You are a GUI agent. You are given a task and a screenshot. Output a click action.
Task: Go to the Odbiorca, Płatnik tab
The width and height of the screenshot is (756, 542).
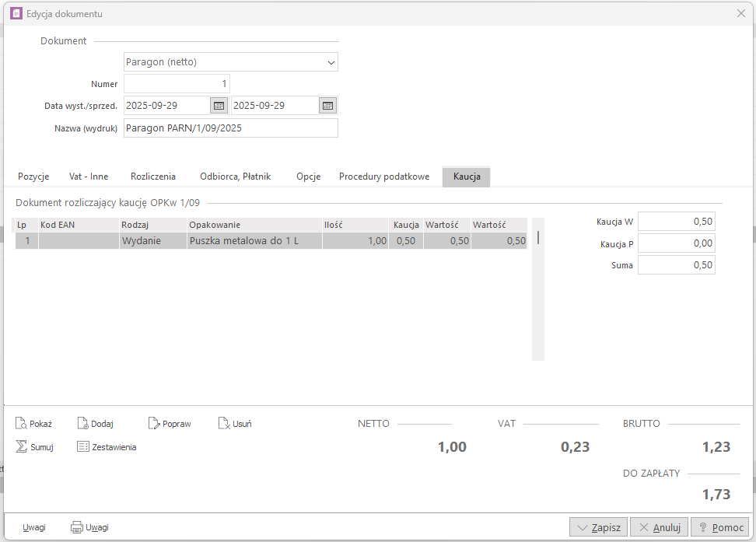[235, 177]
